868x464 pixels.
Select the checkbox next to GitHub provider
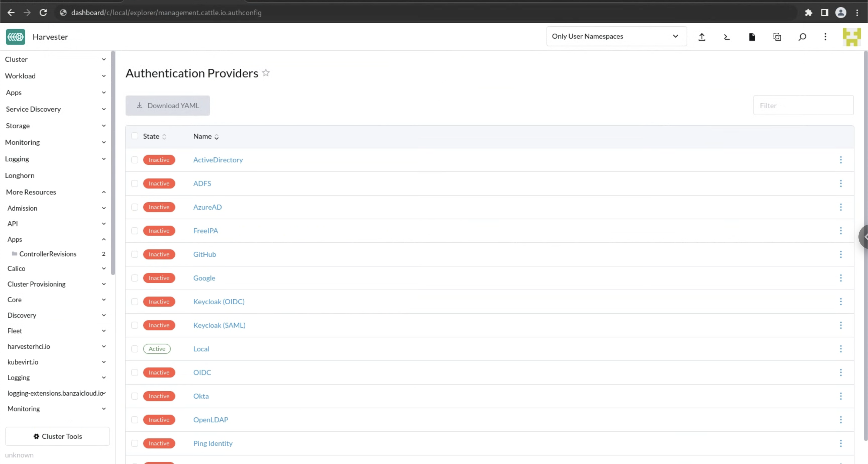tap(134, 254)
